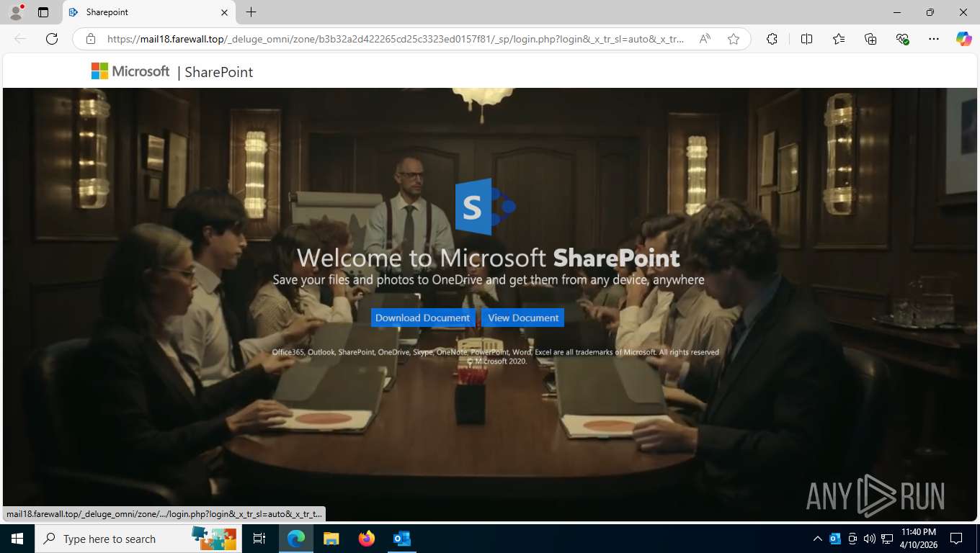
Task: Toggle Read aloud in address bar
Action: coord(705,39)
